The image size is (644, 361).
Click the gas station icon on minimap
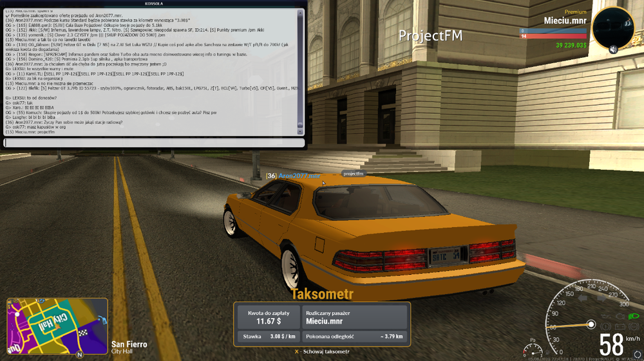tap(102, 320)
